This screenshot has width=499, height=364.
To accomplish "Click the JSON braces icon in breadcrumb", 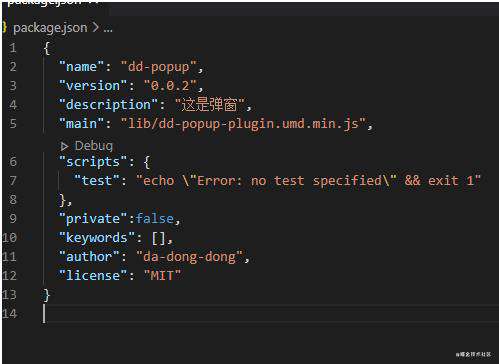I will point(4,27).
